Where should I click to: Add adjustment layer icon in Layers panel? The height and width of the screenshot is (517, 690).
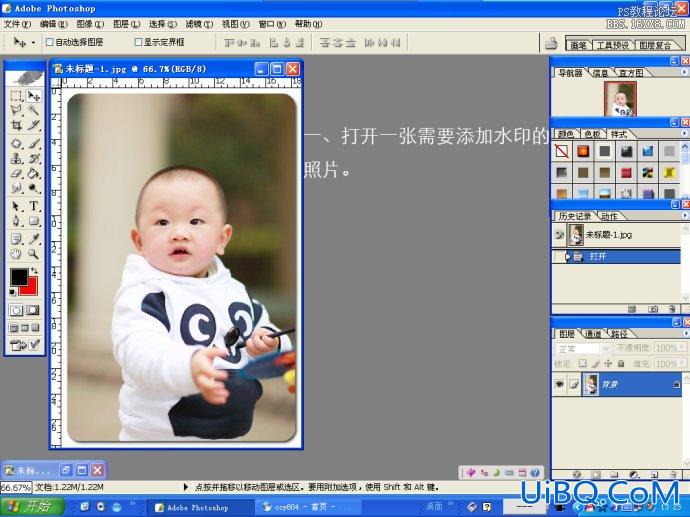point(634,475)
